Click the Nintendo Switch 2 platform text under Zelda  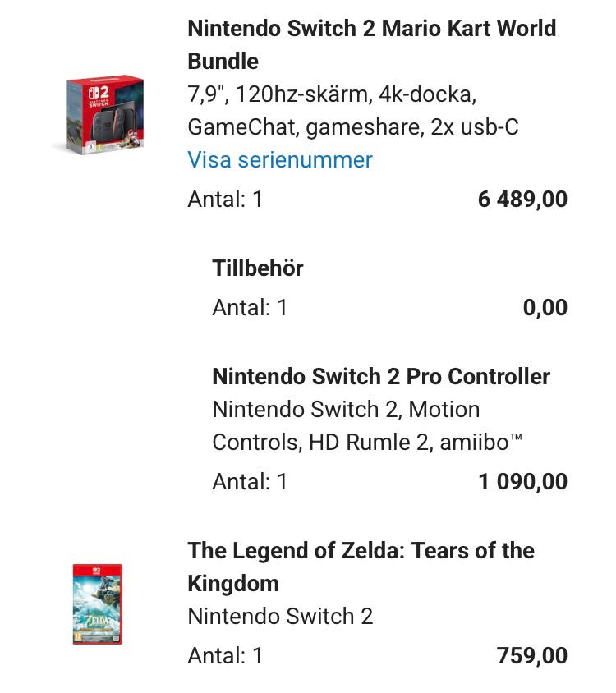pos(280,616)
